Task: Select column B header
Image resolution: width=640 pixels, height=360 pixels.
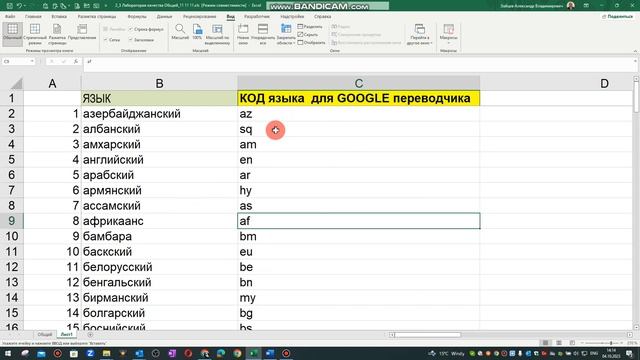Action: tap(159, 84)
